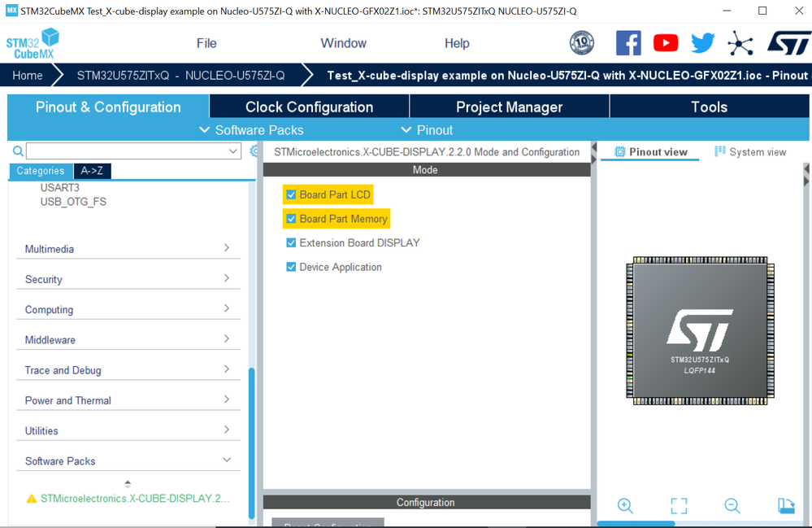The width and height of the screenshot is (812, 528).
Task: Click the left panel collapse arrows
Action: point(594,153)
